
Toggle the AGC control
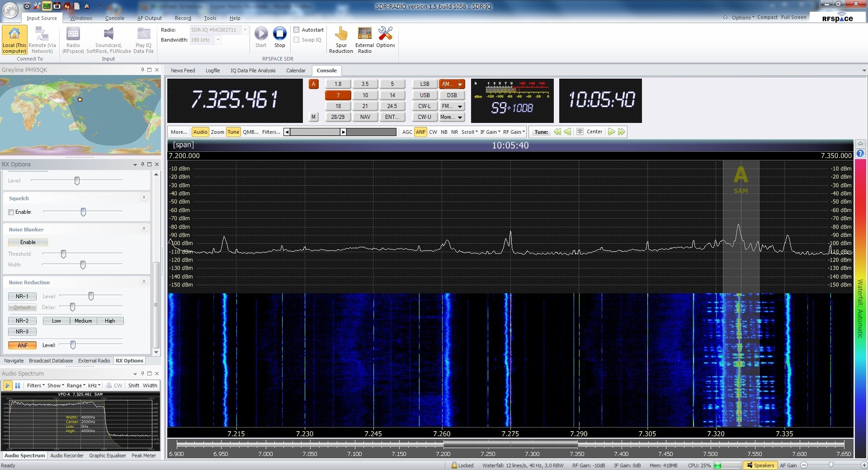[407, 132]
